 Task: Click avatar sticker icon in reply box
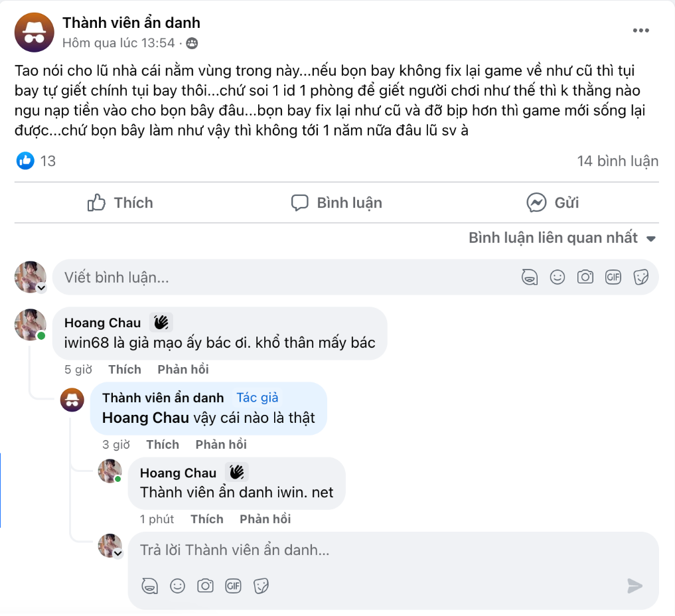pos(149,585)
